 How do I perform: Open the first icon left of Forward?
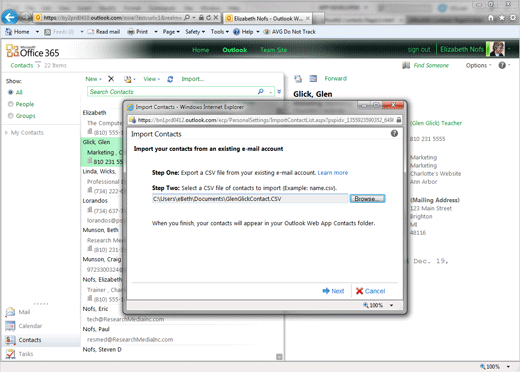298,79
